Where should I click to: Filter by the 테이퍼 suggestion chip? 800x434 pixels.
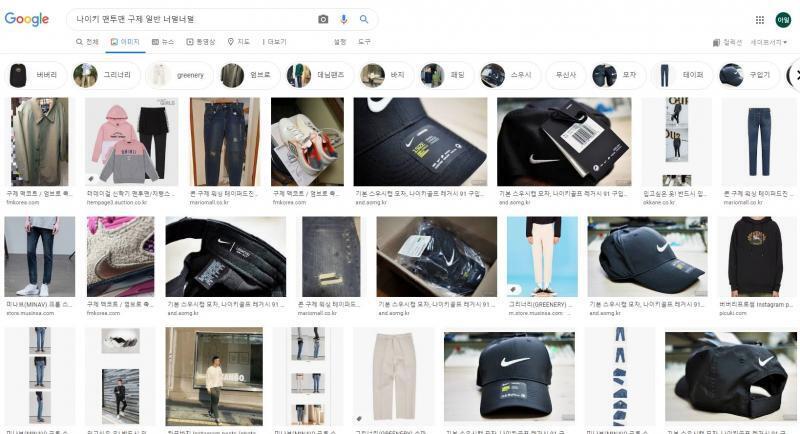pos(682,75)
